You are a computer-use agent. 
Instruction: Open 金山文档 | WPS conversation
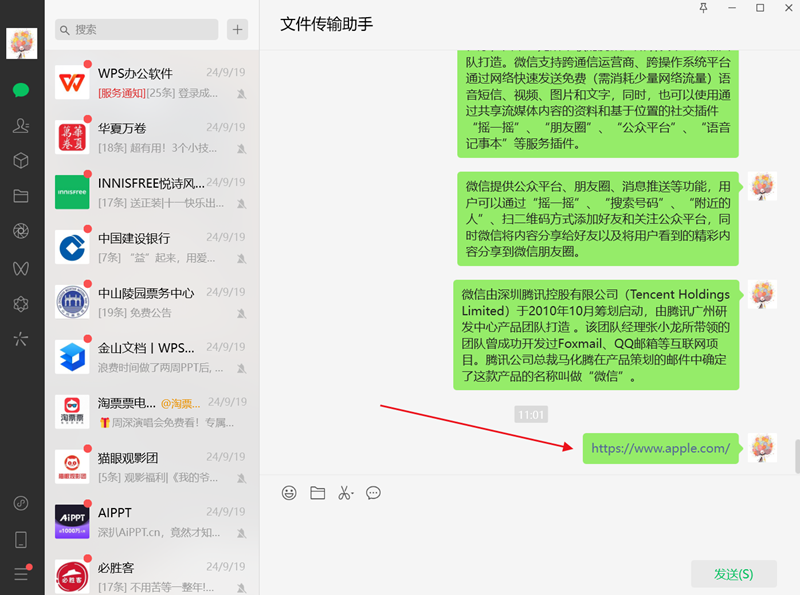point(152,357)
